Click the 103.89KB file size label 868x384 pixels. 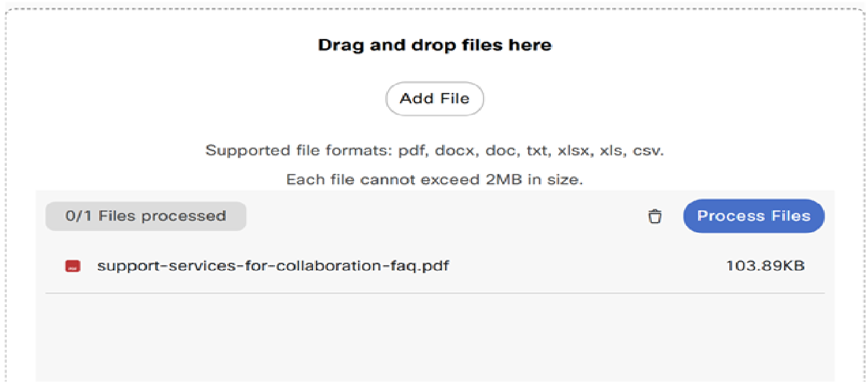pos(765,265)
